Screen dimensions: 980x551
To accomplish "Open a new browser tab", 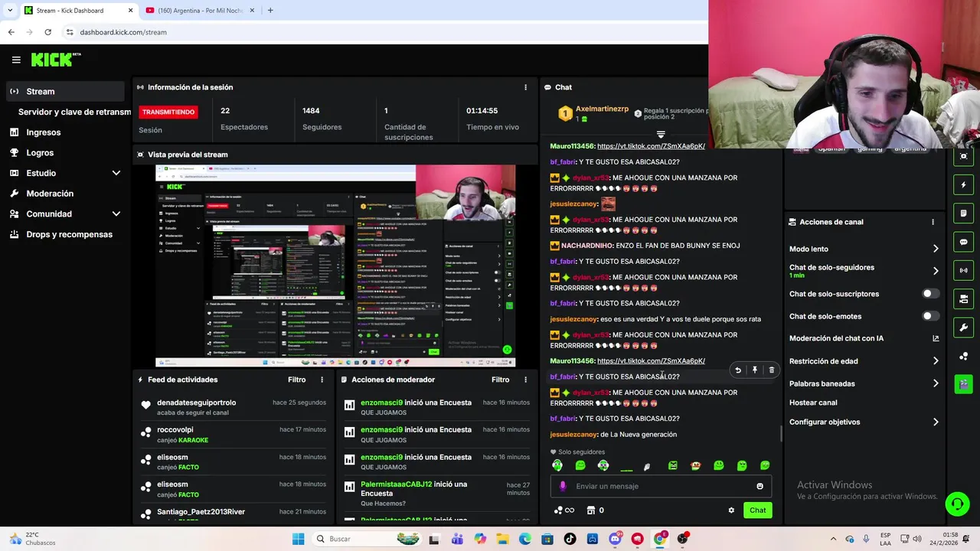I will 269,11.
